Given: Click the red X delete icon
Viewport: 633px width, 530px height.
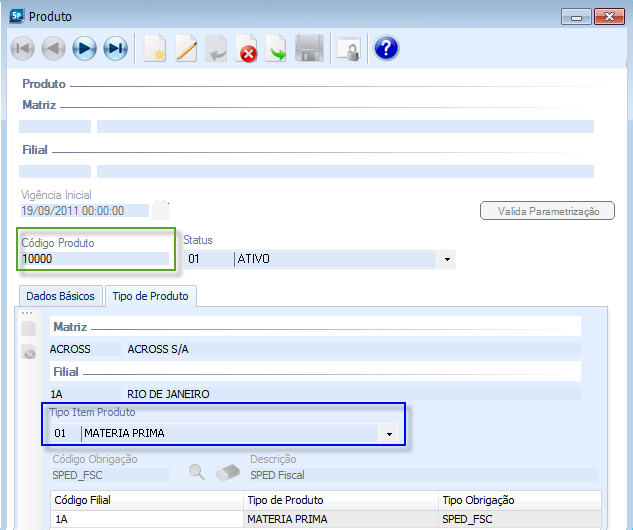Looking at the screenshot, I should click(247, 49).
